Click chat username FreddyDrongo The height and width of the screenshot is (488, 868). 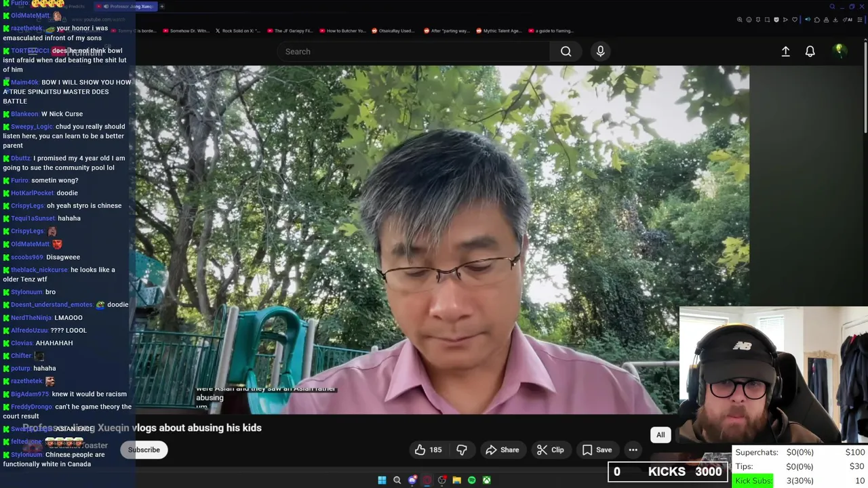pyautogui.click(x=32, y=407)
